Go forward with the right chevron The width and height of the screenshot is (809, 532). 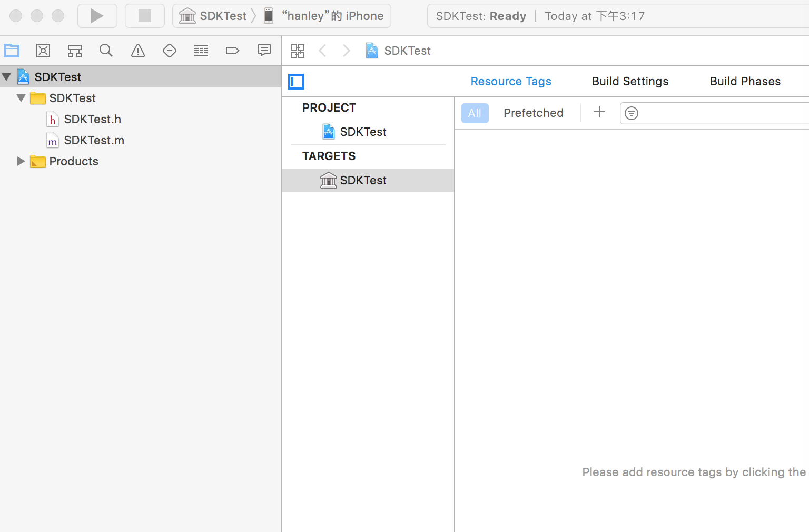pos(346,51)
